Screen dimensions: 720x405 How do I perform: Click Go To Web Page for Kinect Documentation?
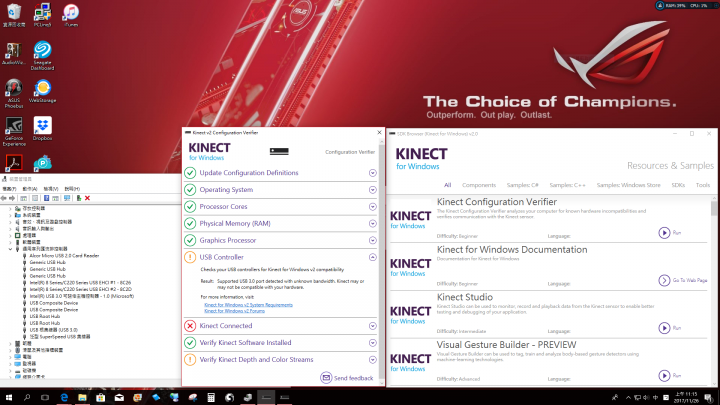[x=683, y=280]
